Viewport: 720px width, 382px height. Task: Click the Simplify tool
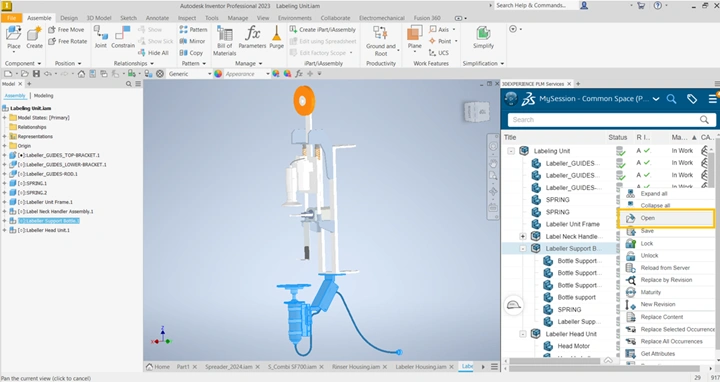tap(483, 37)
